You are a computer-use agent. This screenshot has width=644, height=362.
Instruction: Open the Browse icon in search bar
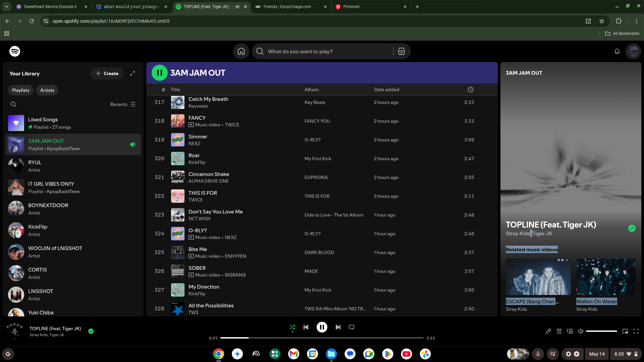[x=401, y=51]
